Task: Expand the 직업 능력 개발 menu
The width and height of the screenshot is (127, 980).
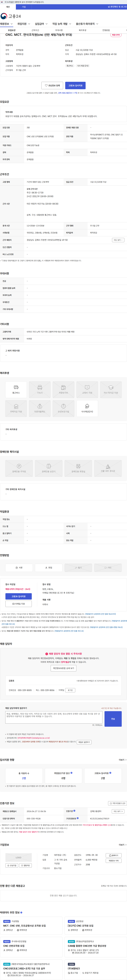Action: pyautogui.click(x=62, y=24)
